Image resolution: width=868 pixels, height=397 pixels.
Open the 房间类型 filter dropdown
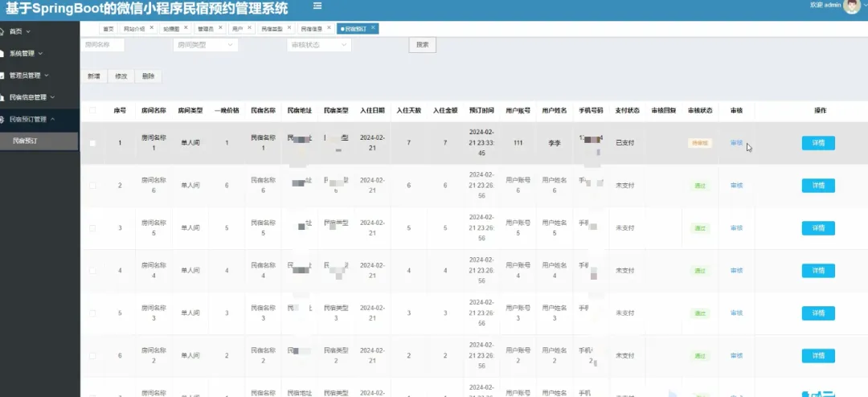(x=206, y=45)
